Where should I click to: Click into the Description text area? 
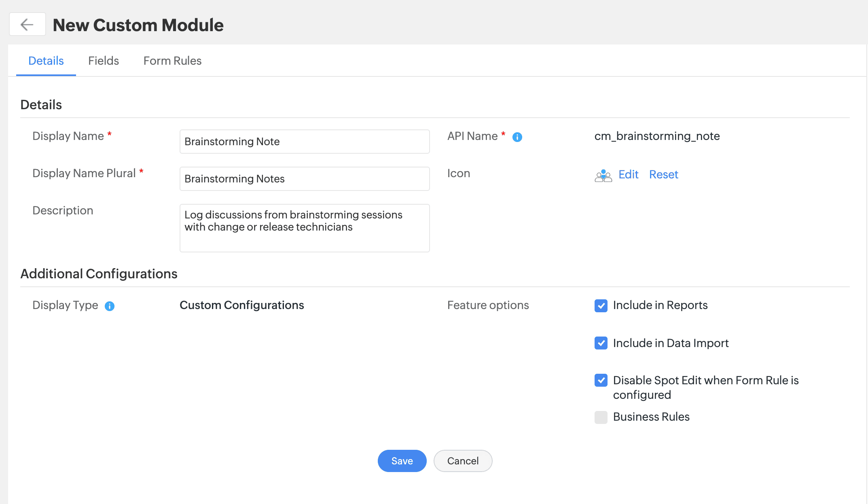tap(304, 228)
